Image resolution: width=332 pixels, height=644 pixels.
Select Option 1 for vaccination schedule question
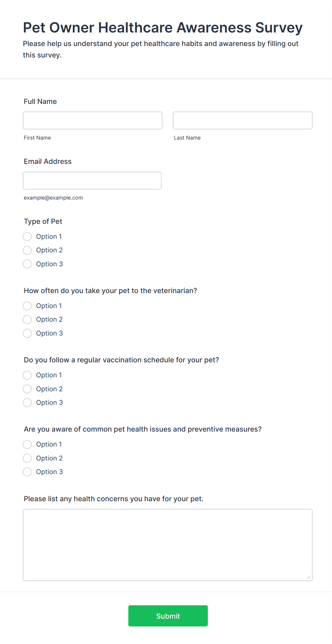point(27,375)
